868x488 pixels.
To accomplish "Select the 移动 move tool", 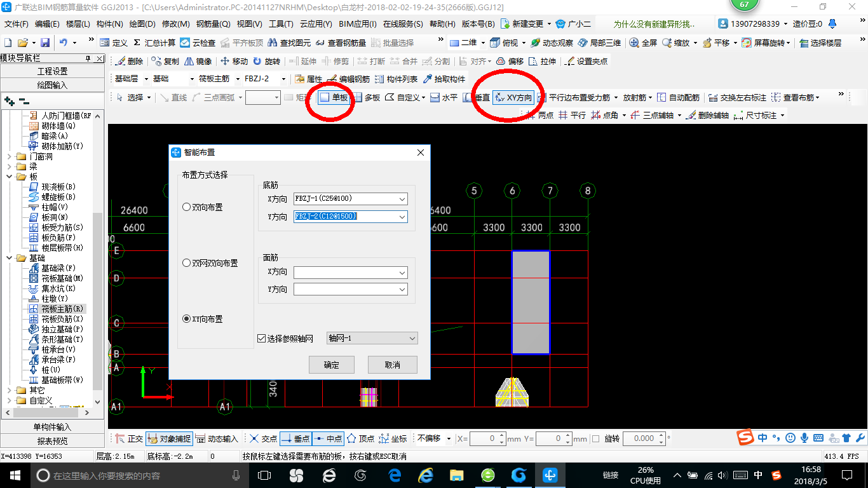I will pos(234,62).
